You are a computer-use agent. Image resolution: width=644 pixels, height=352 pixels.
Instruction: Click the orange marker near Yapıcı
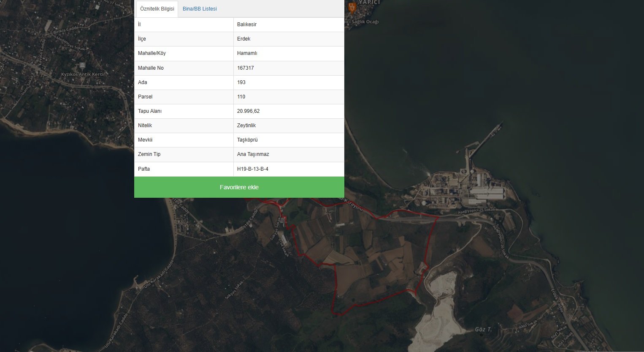click(x=352, y=7)
